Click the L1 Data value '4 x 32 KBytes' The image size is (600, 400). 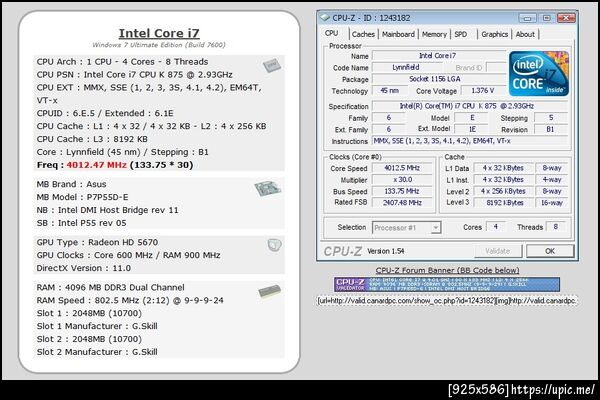pos(504,168)
